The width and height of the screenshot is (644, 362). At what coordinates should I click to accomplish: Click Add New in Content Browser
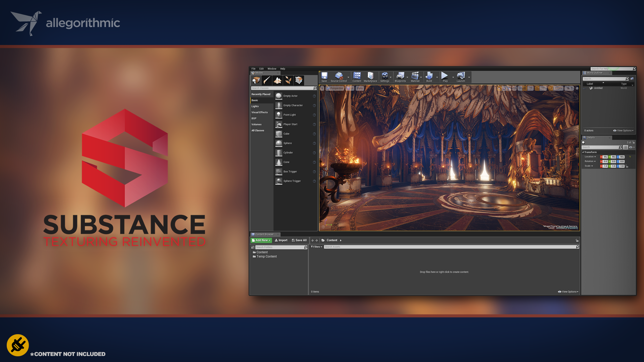coord(261,240)
